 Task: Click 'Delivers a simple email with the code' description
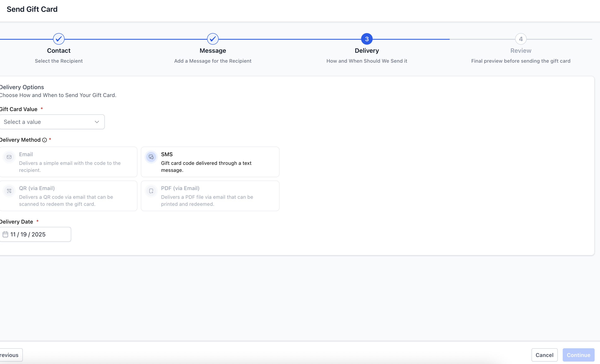(70, 167)
